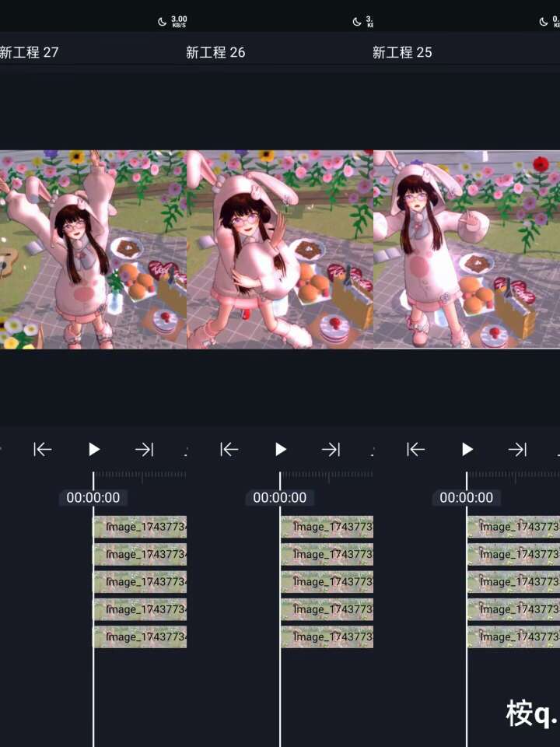Click the 00:00:00 timecode of 新工程 26

(279, 498)
